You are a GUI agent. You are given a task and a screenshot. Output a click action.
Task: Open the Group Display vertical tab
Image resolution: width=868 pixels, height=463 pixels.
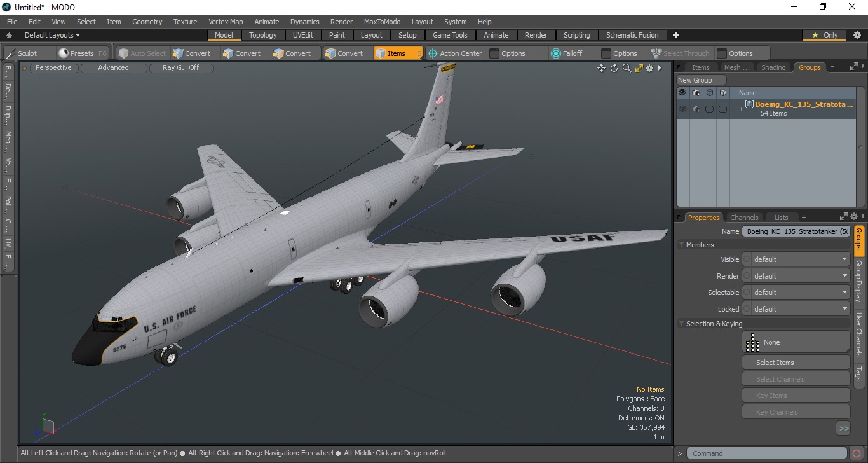(x=858, y=281)
